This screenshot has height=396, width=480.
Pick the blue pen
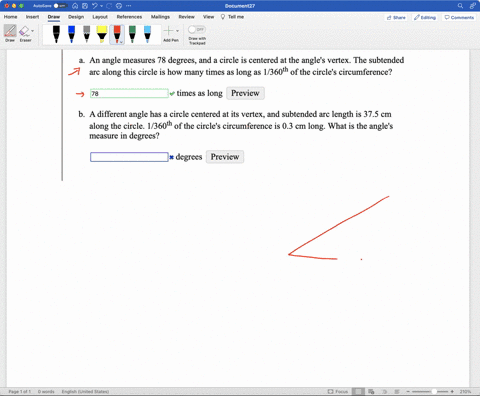pyautogui.click(x=71, y=34)
